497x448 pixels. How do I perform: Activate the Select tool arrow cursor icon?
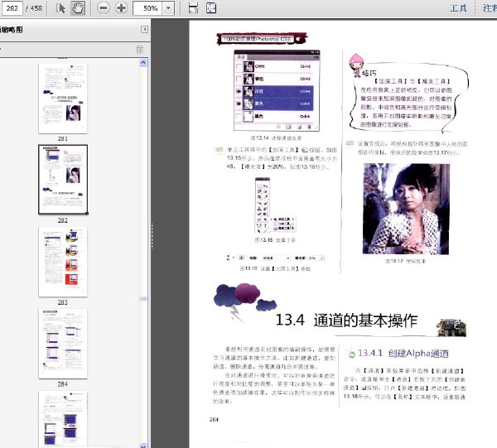[x=60, y=8]
